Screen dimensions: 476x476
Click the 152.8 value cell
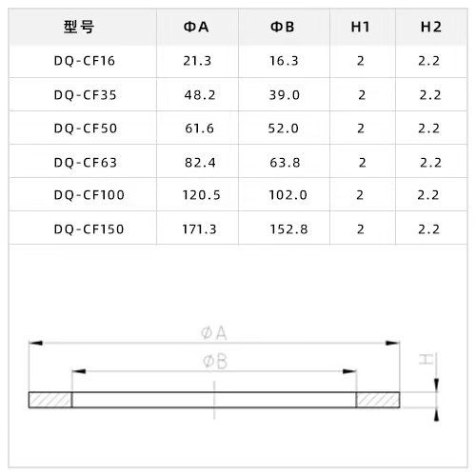tap(288, 229)
